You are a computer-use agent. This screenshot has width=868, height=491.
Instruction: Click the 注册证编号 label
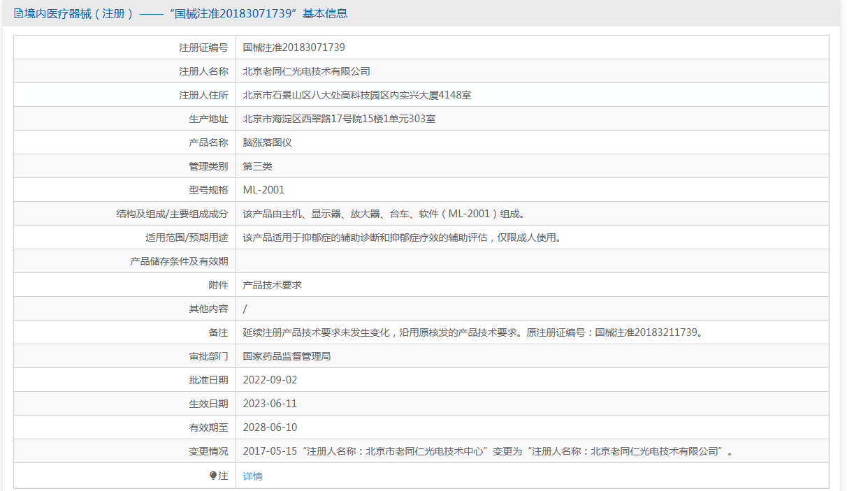coord(203,47)
